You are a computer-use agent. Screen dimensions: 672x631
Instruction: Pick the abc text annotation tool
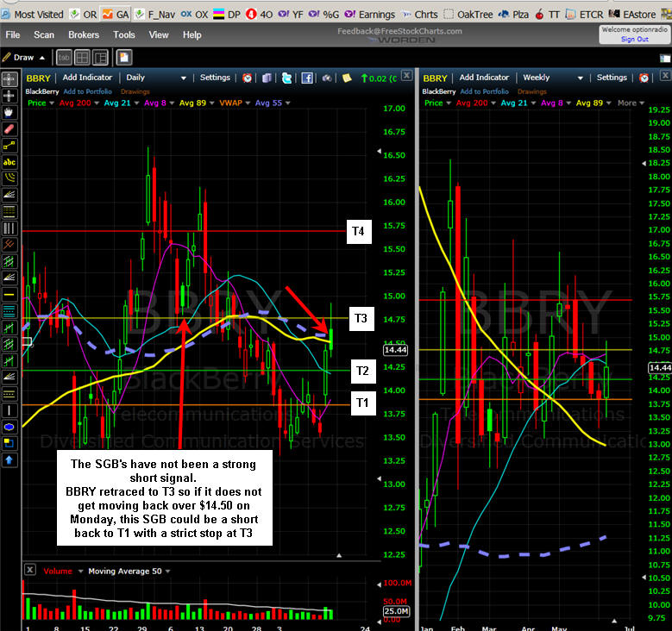click(9, 162)
